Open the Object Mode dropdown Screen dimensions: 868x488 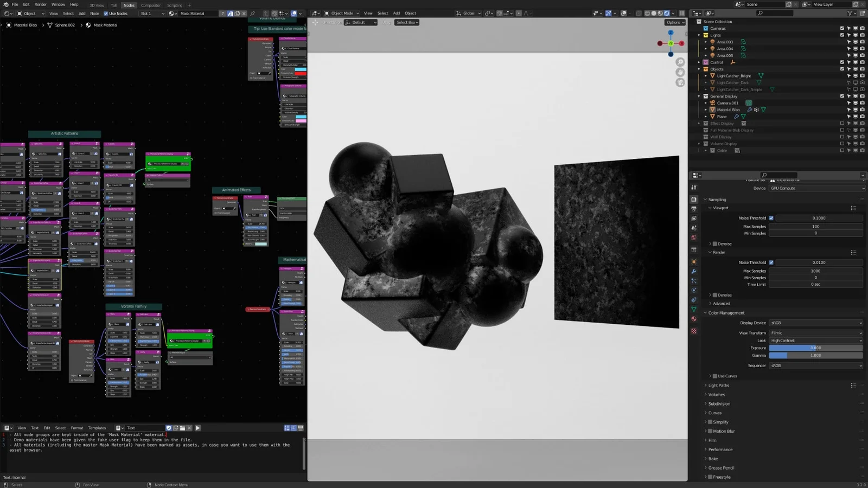pos(342,13)
